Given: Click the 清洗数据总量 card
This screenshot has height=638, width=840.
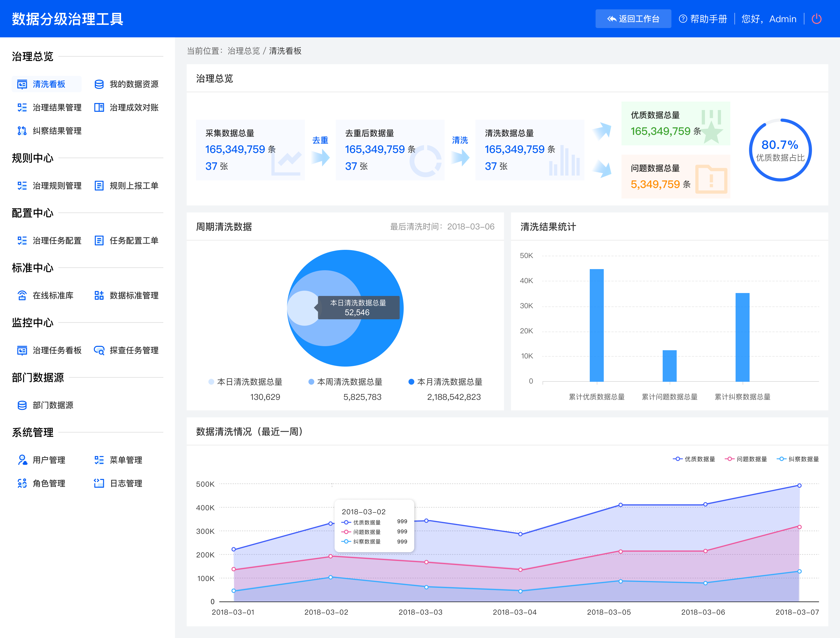Looking at the screenshot, I should 530,150.
